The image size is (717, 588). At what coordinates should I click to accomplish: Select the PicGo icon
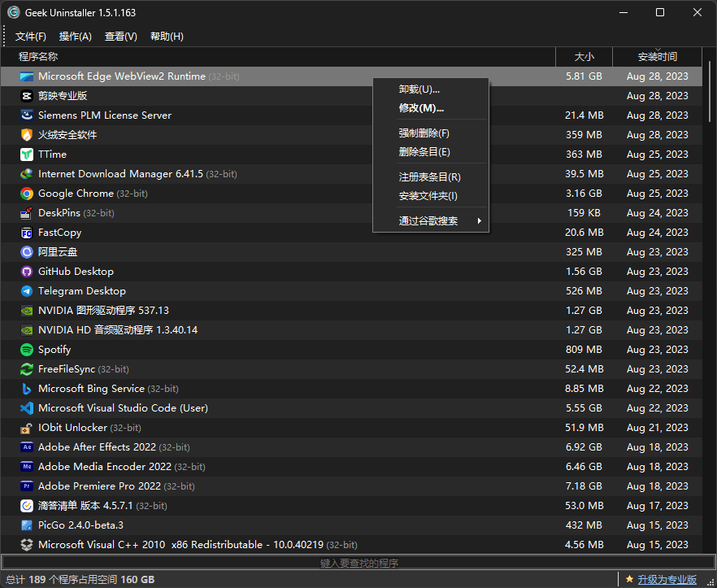[x=27, y=525]
